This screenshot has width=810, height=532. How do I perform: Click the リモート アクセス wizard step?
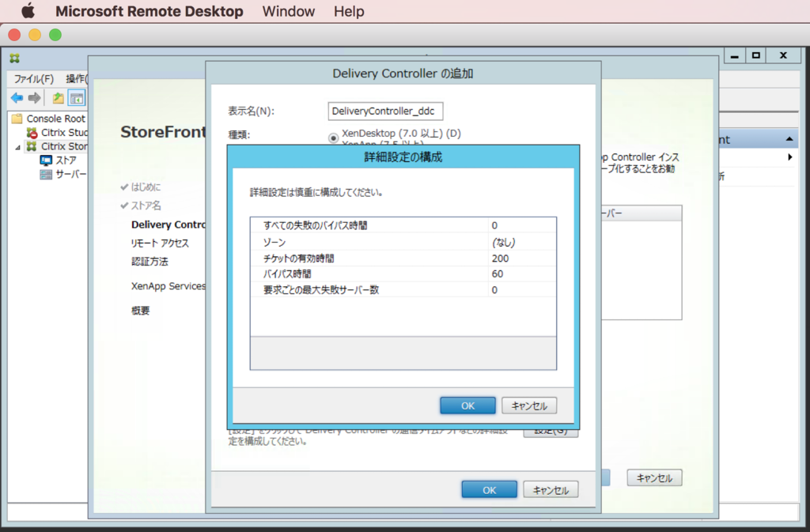(160, 243)
